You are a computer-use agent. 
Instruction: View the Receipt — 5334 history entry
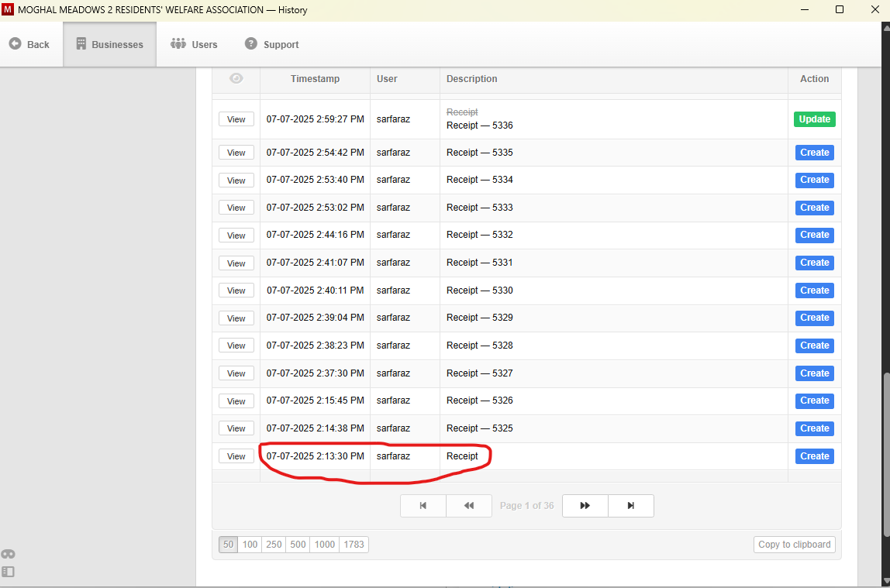(x=236, y=181)
